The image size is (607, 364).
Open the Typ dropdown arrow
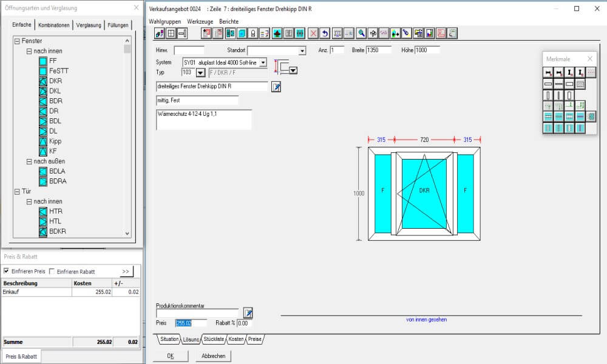point(200,73)
